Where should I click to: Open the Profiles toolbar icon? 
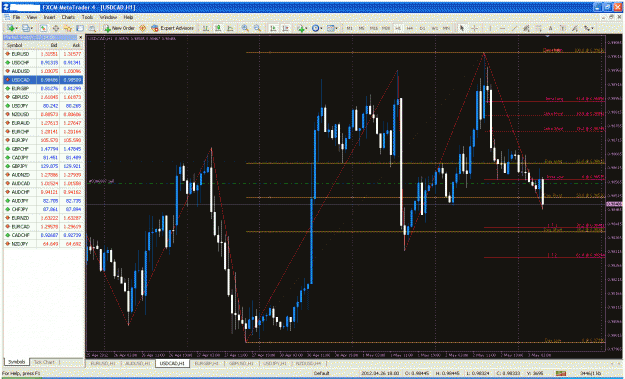pyautogui.click(x=27, y=28)
